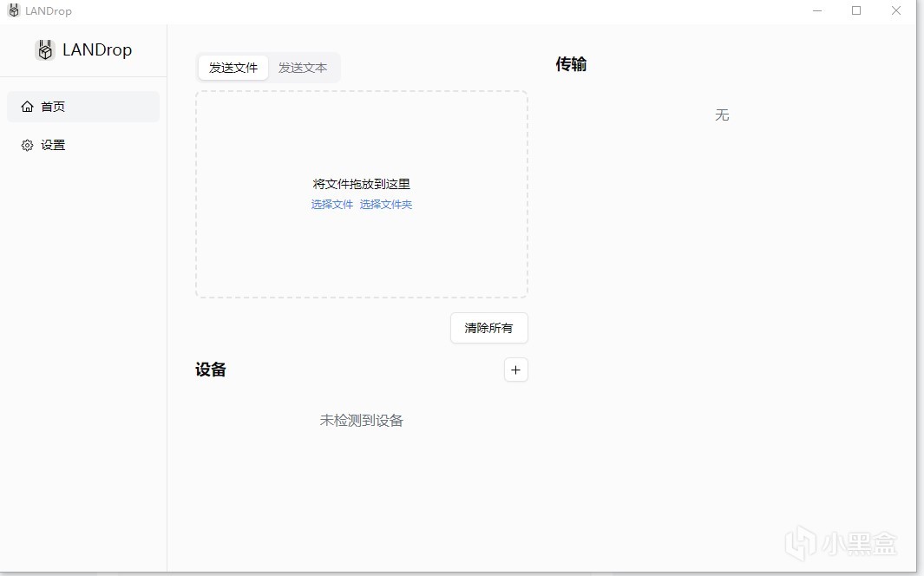924x576 pixels.
Task: Open the 首页 home page
Action: coord(83,107)
